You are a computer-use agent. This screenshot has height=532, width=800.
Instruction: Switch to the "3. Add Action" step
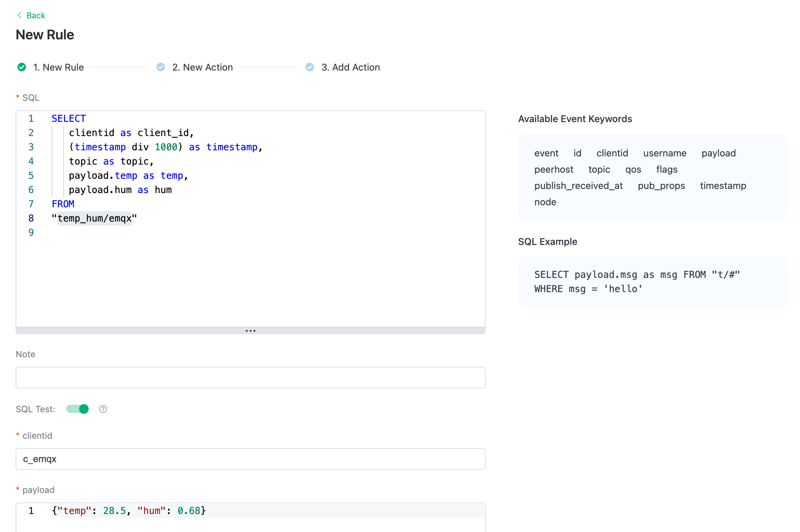click(x=350, y=67)
